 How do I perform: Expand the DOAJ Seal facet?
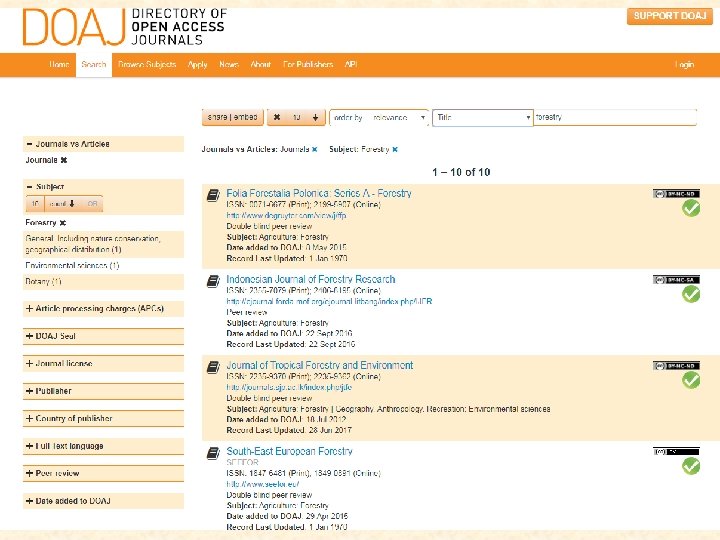point(103,336)
